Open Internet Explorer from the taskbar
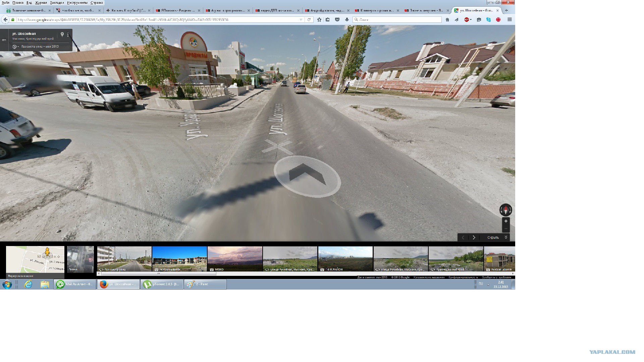The width and height of the screenshot is (644, 362). point(28,284)
